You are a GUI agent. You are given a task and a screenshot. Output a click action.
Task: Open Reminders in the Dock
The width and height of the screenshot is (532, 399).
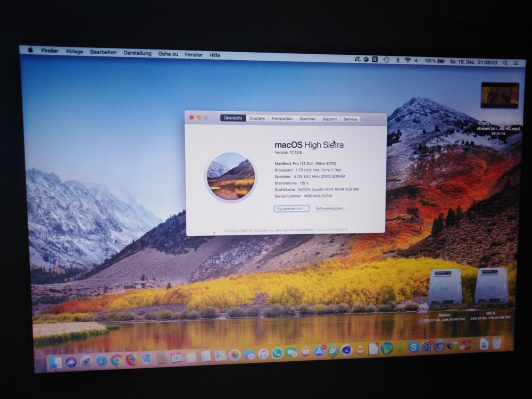click(206, 356)
